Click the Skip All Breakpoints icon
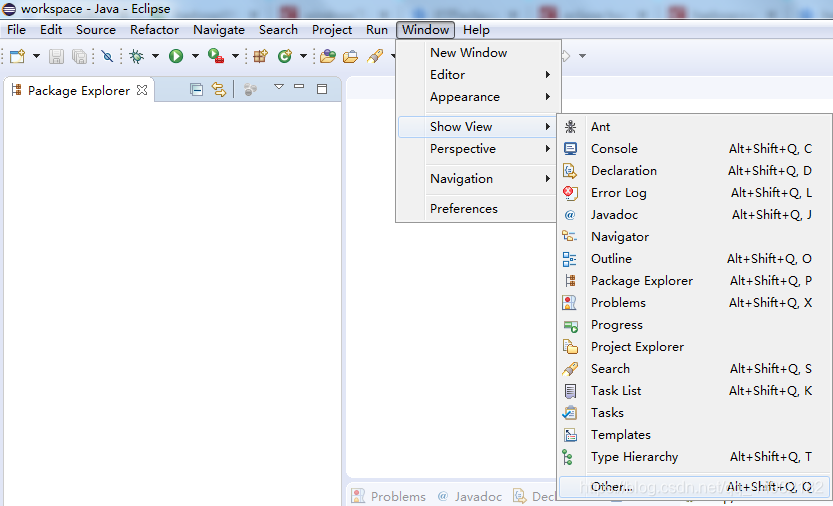This screenshot has height=506, width=833. coord(107,56)
